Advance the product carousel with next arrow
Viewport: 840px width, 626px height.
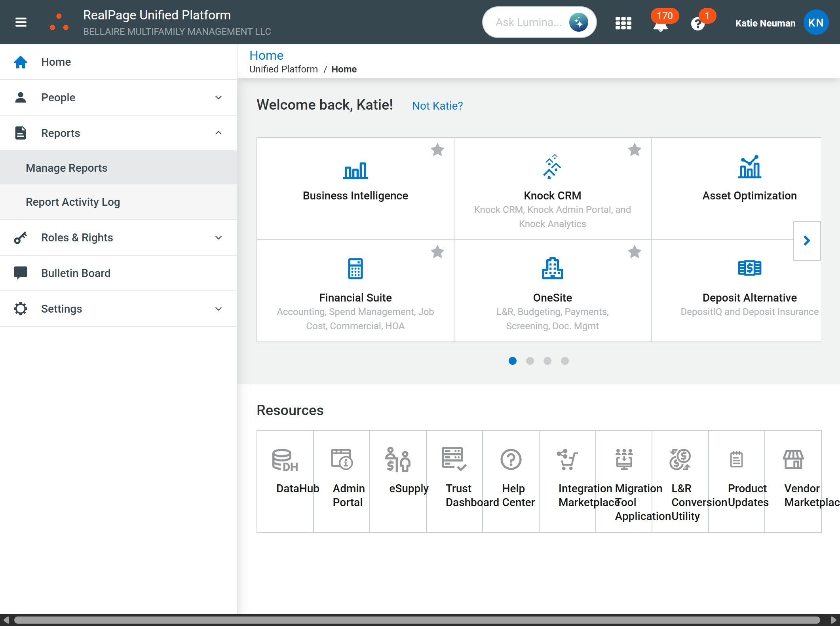pos(807,241)
